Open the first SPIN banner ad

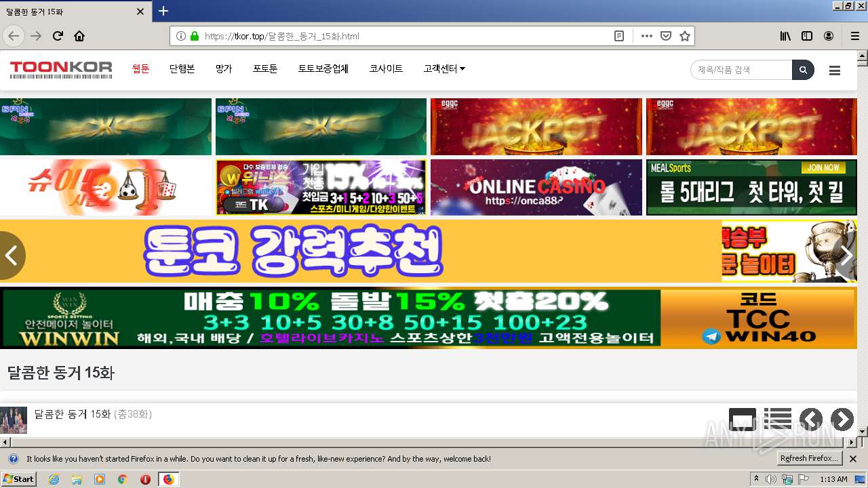(106, 127)
